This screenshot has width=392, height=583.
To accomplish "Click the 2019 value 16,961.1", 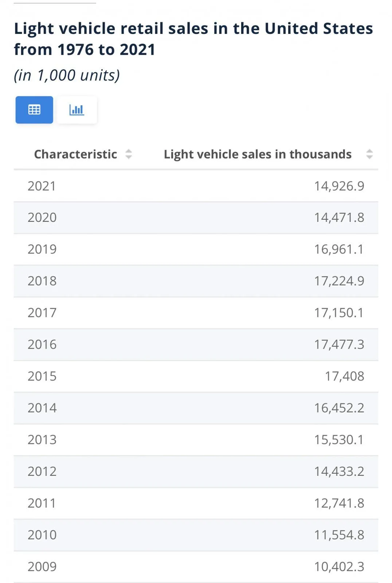I will [339, 249].
